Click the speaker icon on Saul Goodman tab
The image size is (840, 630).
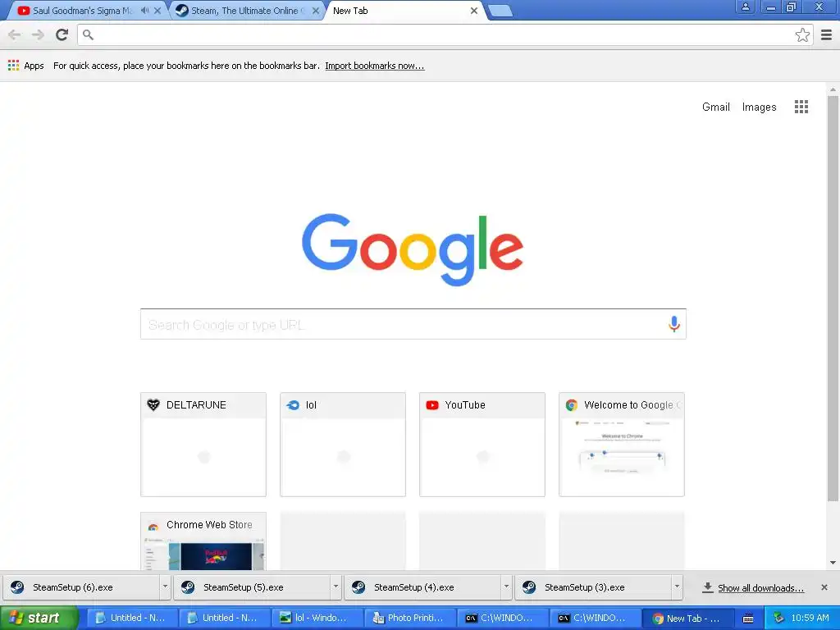(x=144, y=10)
